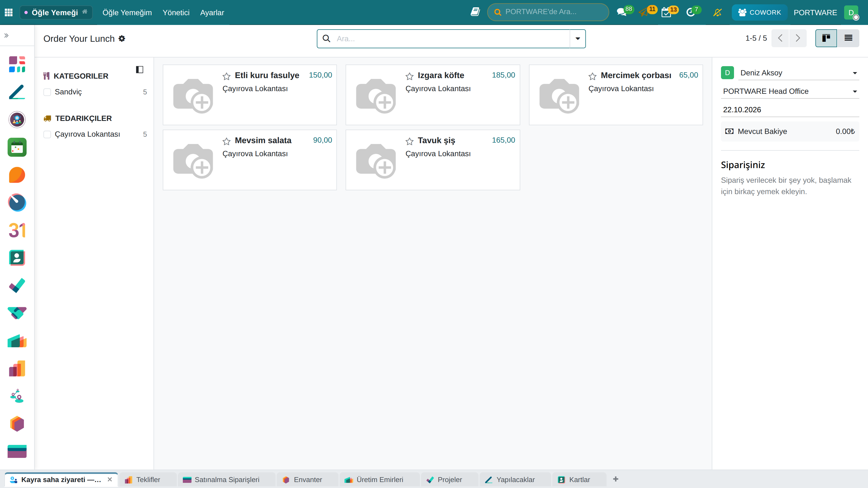Click the 22.10.2026 date field
This screenshot has width=868, height=488.
(x=790, y=110)
